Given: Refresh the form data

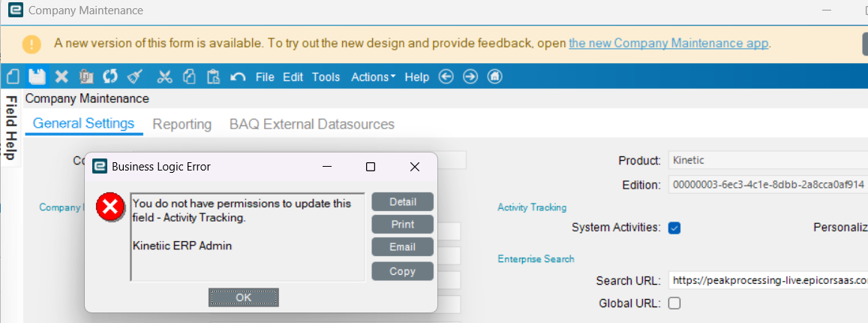Looking at the screenshot, I should tap(110, 77).
